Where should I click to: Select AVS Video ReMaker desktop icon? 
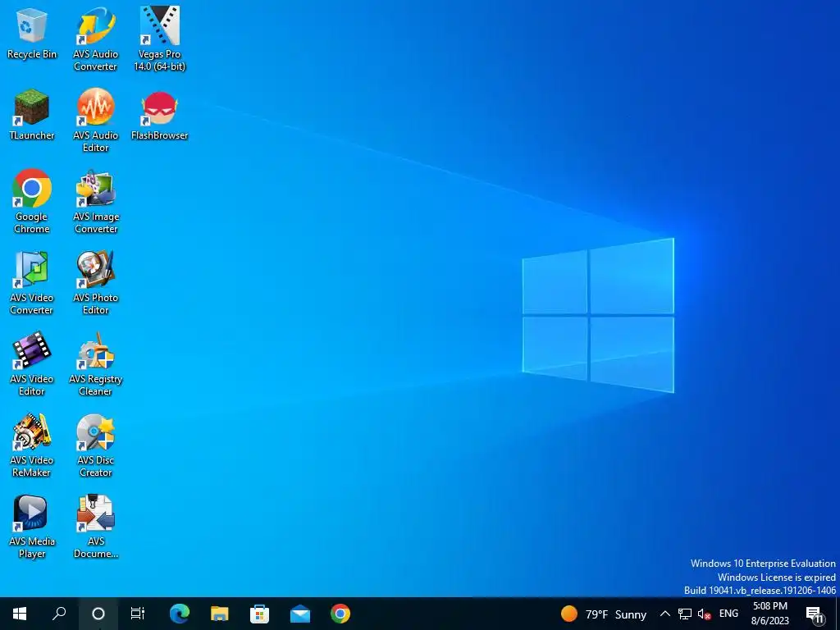click(x=32, y=445)
